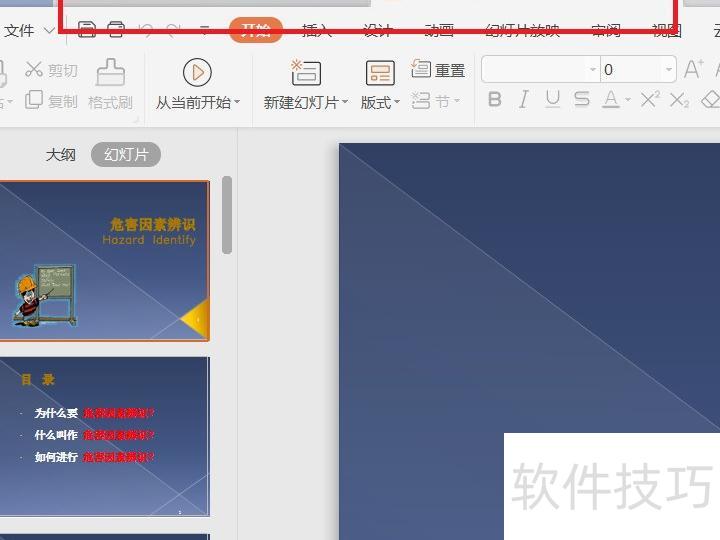Click the Section (节) icon
720x540 pixels.
click(421, 101)
